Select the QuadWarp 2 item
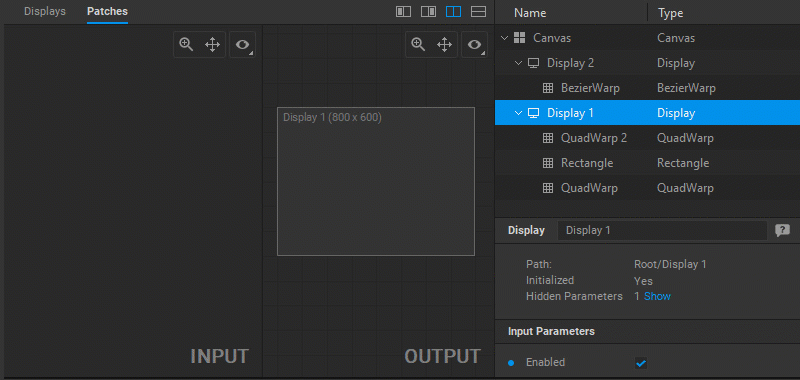This screenshot has width=800, height=380. 594,138
